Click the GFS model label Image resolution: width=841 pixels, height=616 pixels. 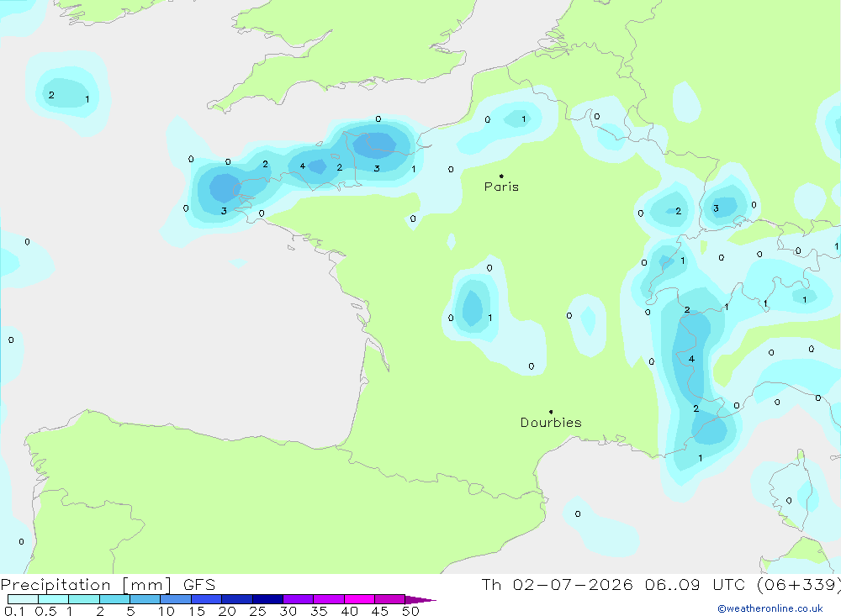click(199, 585)
